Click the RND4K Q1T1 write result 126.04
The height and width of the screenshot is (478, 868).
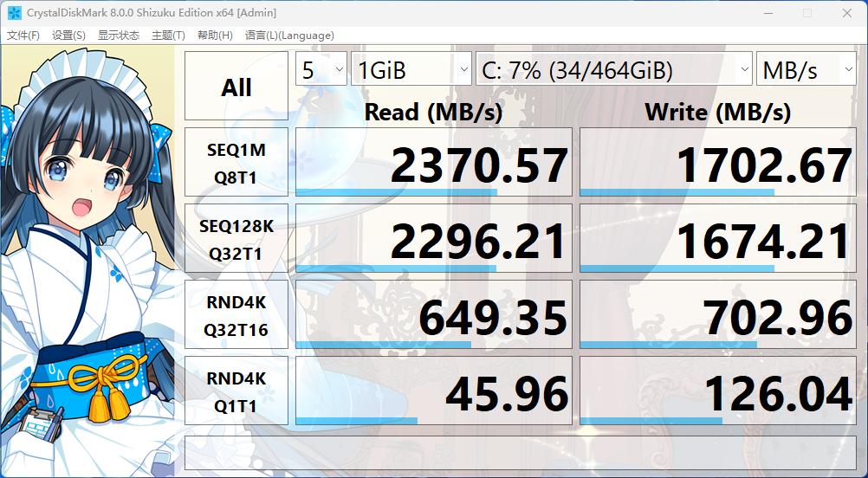click(x=718, y=391)
